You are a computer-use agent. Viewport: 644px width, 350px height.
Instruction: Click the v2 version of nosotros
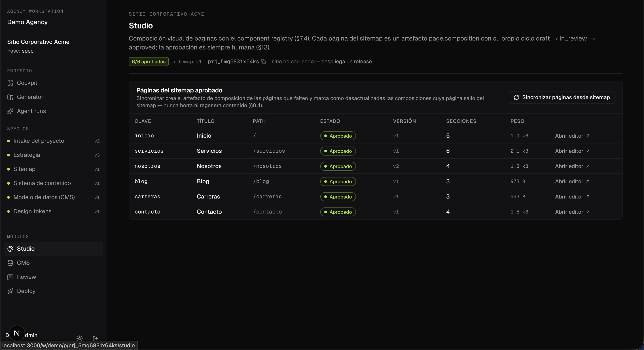point(396,166)
